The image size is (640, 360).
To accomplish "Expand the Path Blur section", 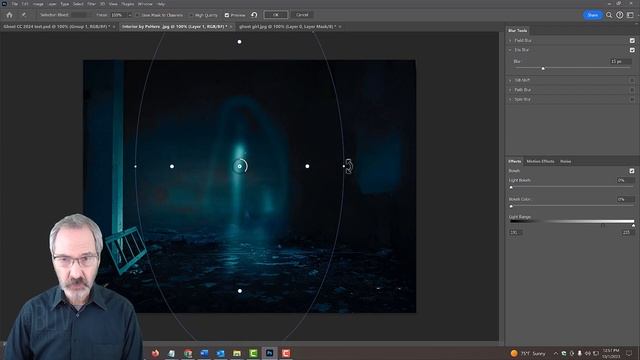I will pos(510,90).
